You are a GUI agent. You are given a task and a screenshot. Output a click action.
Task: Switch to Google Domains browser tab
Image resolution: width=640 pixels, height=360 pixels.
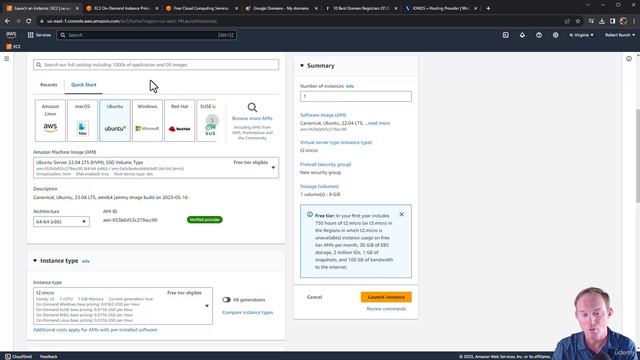[x=281, y=8]
